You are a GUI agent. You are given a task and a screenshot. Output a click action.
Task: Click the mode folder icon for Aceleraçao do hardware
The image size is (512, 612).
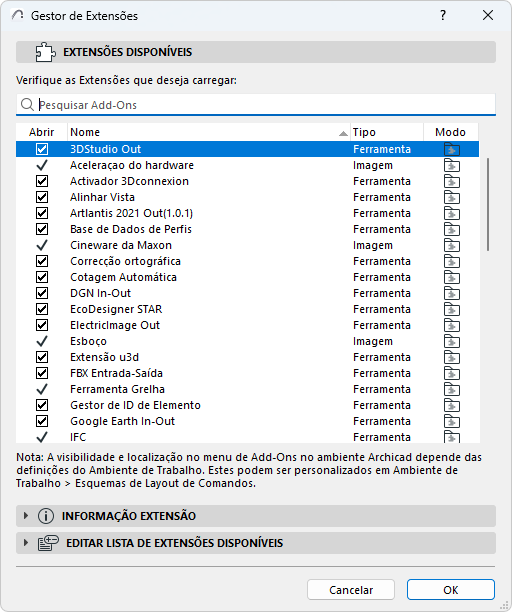pyautogui.click(x=452, y=165)
